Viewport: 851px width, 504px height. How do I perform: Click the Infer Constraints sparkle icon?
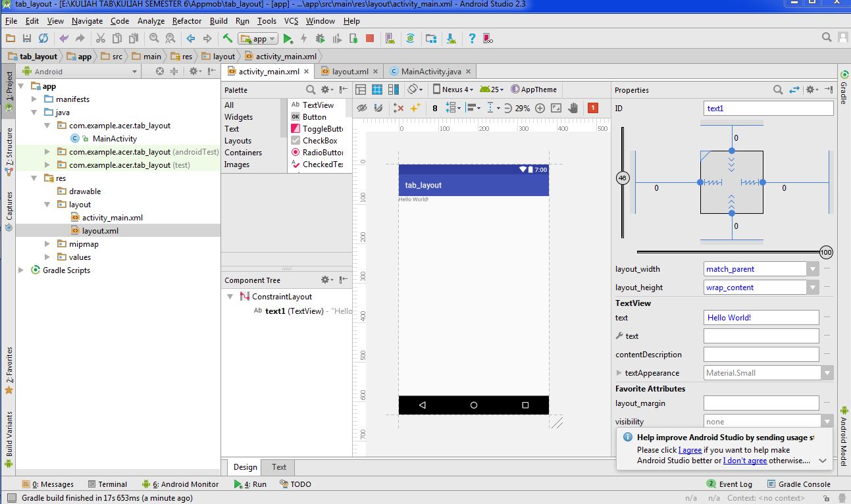click(x=415, y=108)
